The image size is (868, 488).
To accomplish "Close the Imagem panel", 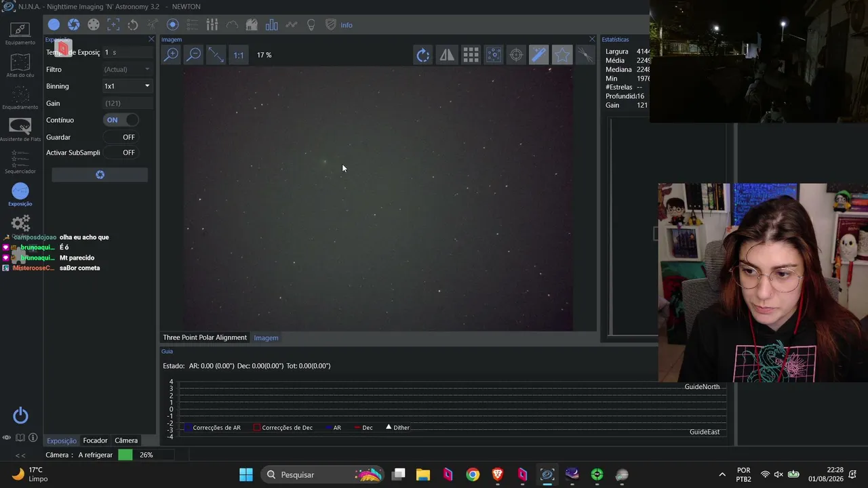I will [592, 39].
